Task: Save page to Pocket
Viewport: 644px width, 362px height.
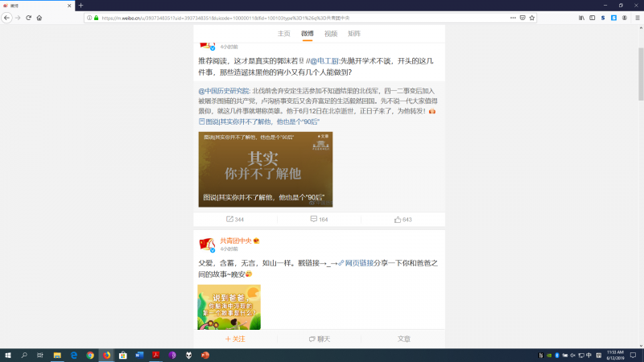Action: (x=522, y=18)
